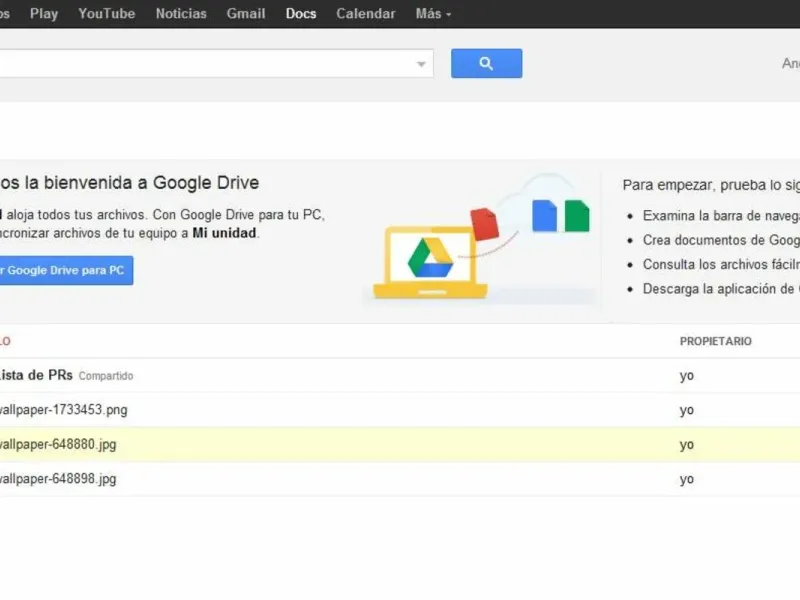
Task: Click the Google Drive para PC button
Action: click(64, 270)
